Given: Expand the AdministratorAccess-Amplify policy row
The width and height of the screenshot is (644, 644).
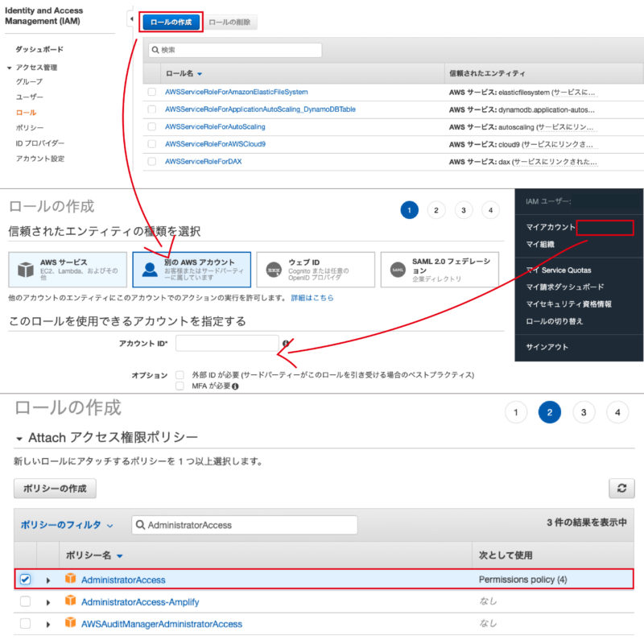Looking at the screenshot, I should tap(48, 602).
